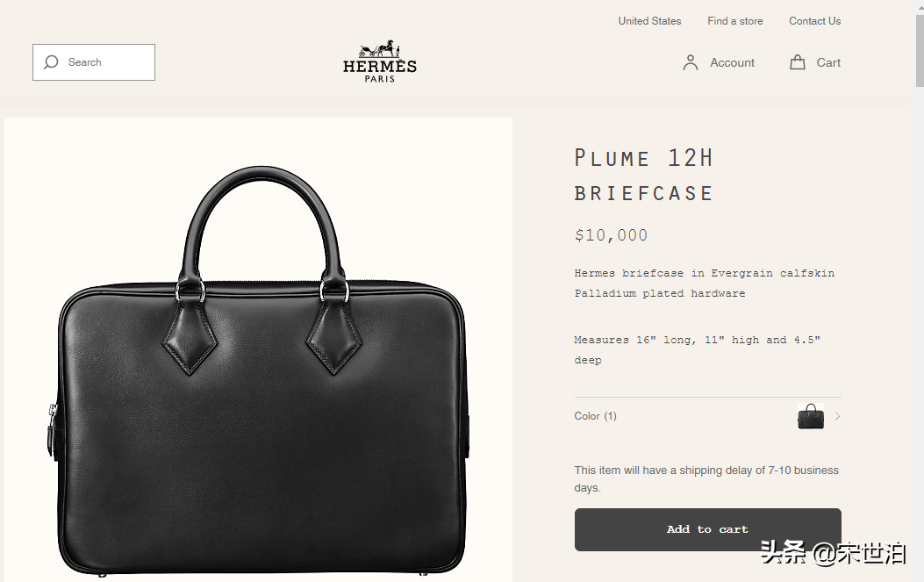Viewport: 924px width, 582px height.
Task: Open the Cart link text
Action: coord(828,62)
